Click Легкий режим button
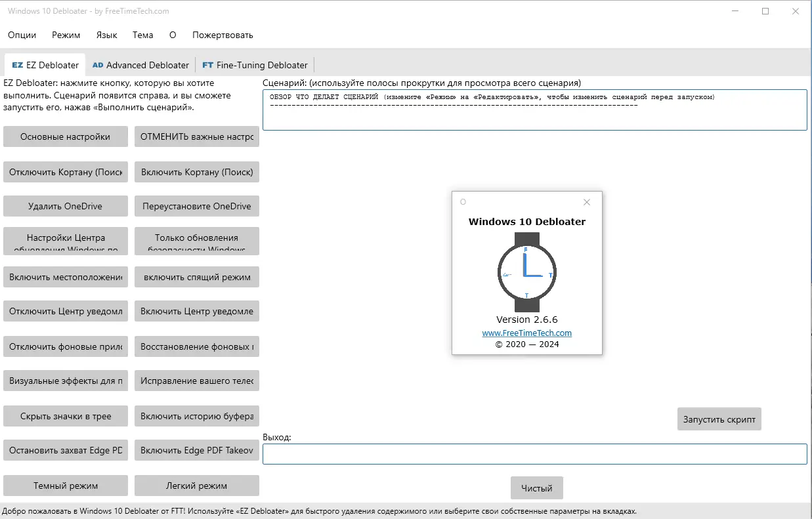The width and height of the screenshot is (812, 519). 197,486
